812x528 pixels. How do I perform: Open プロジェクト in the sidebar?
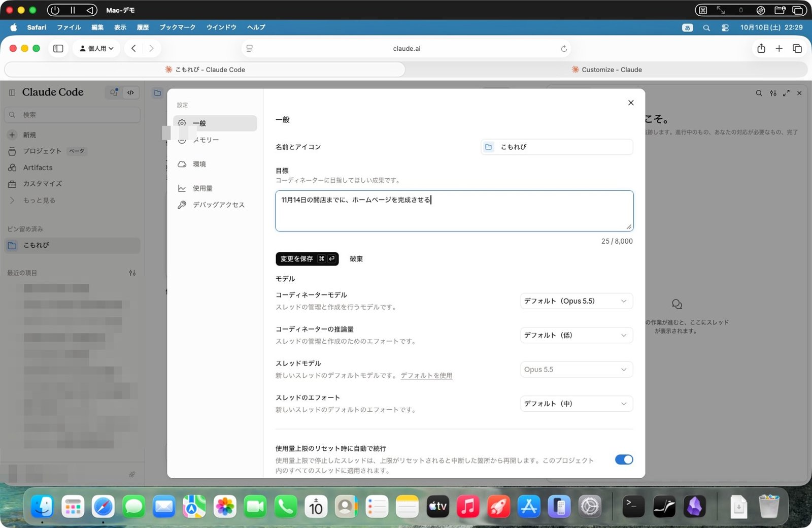point(72,151)
